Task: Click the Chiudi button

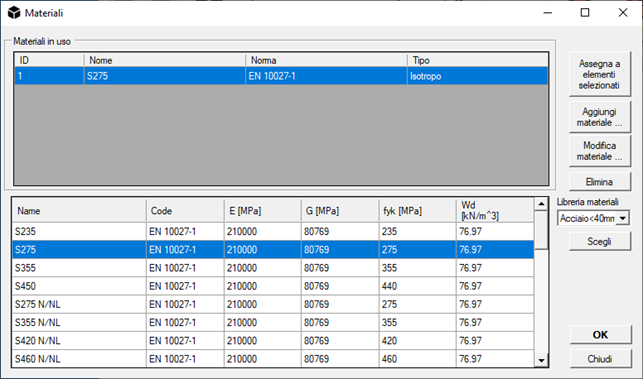Action: [600, 359]
